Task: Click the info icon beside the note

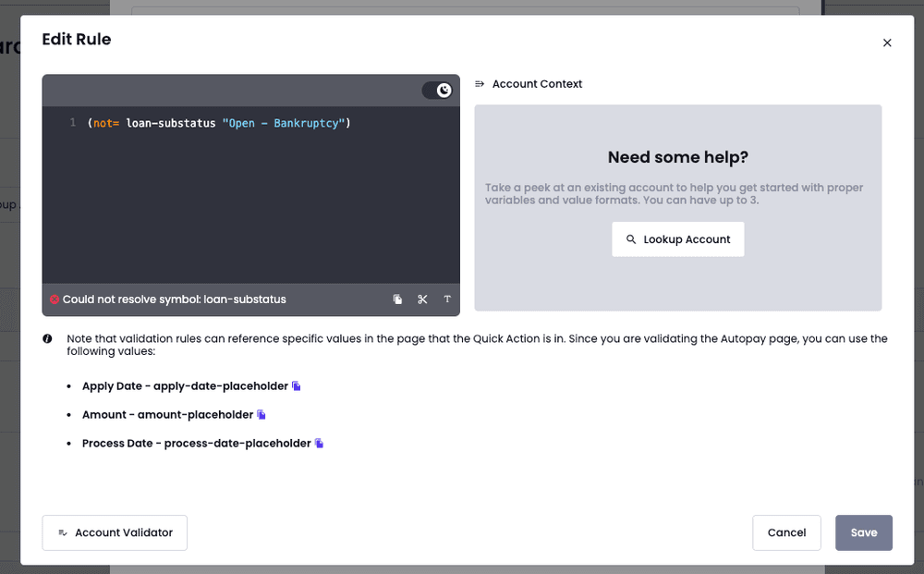Action: 47,339
